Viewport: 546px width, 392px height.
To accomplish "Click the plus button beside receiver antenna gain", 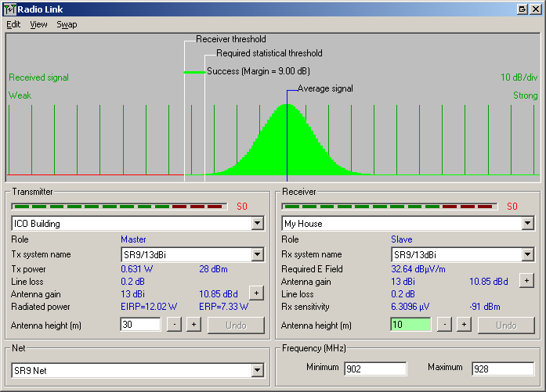I will (x=526, y=280).
